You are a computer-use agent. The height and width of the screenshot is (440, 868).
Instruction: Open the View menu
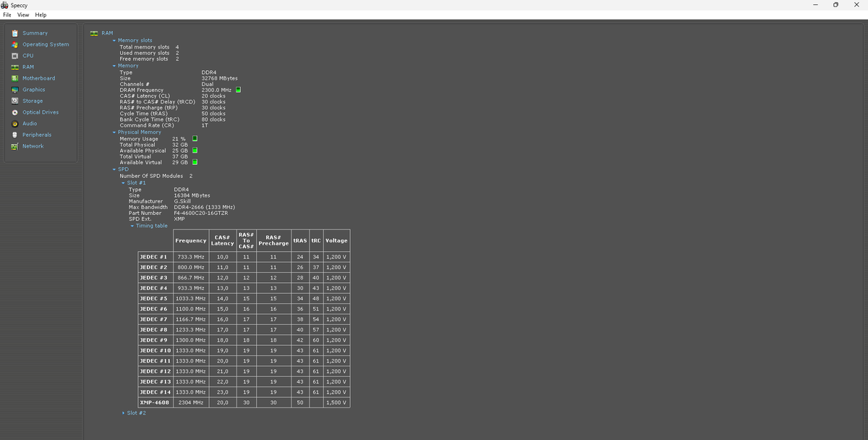[x=23, y=14]
